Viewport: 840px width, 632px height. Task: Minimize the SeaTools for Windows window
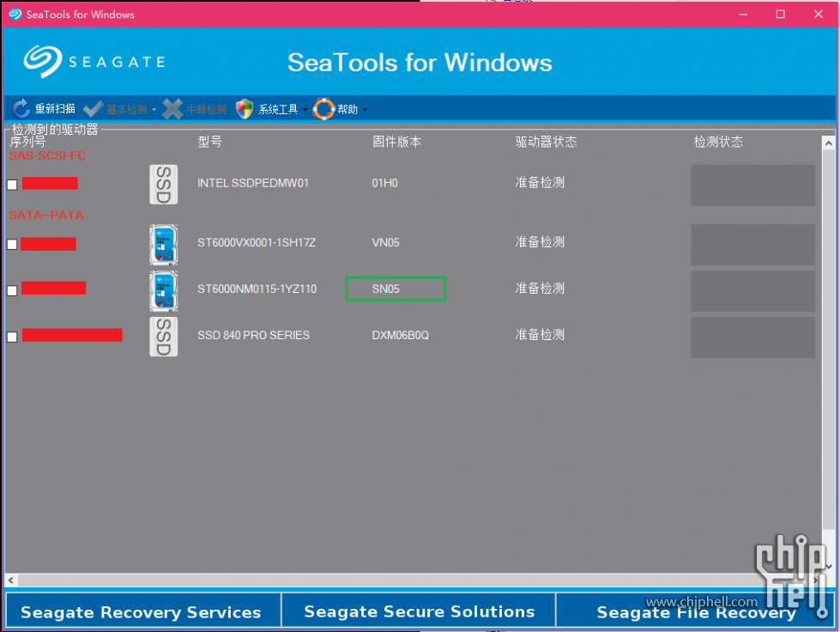pyautogui.click(x=743, y=15)
